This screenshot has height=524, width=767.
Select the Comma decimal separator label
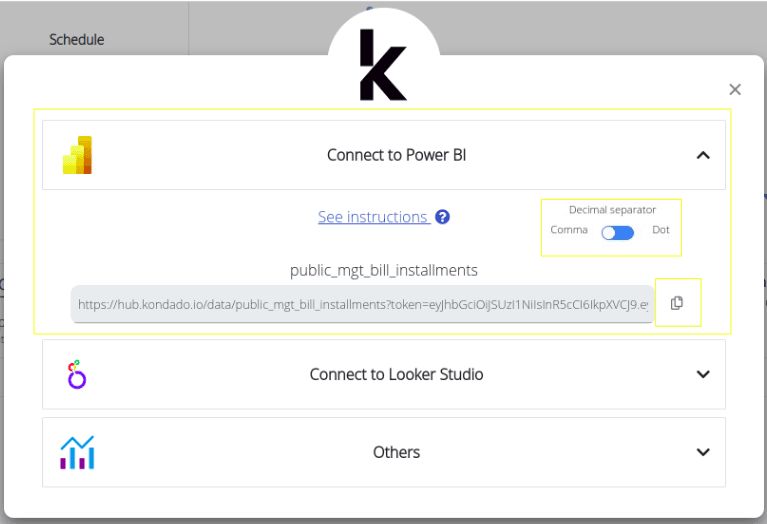coord(569,230)
